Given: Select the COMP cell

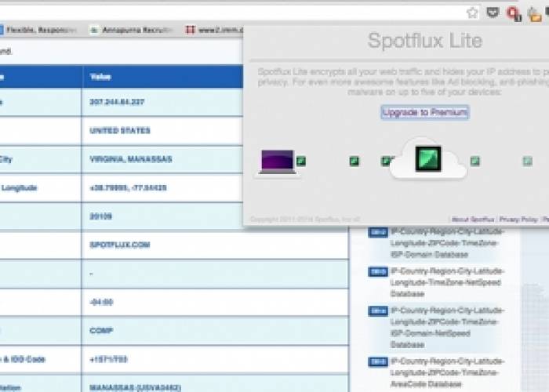Looking at the screenshot, I should pyautogui.click(x=216, y=331).
